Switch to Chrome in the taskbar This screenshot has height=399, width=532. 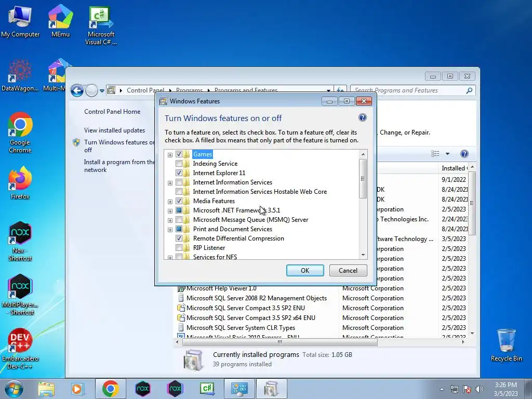coord(110,389)
